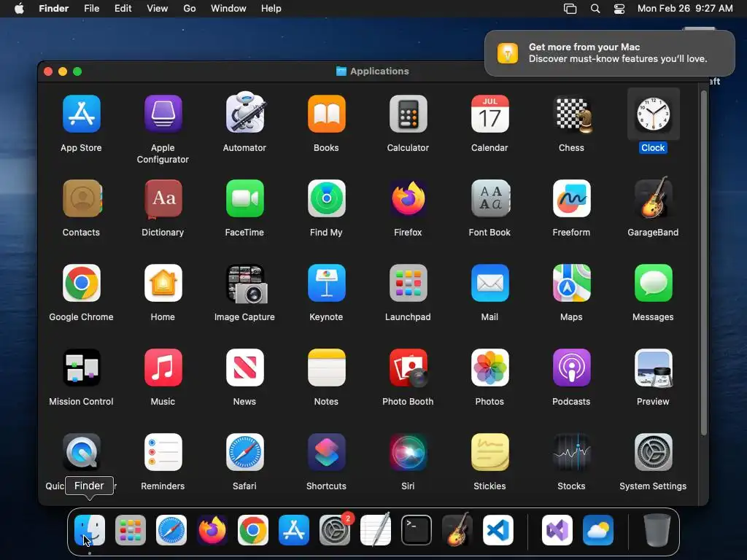Select the Home app icon
Viewport: 747px width, 560px height.
[x=163, y=283]
